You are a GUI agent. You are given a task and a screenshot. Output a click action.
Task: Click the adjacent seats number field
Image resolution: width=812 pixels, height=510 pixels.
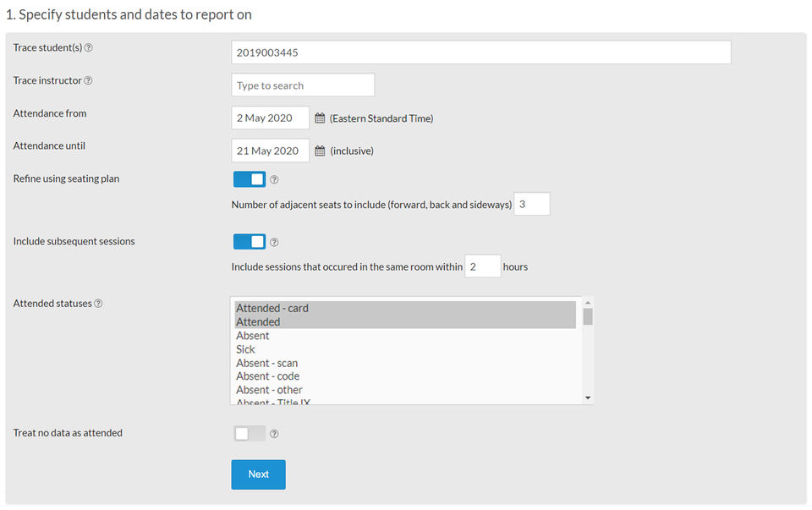pyautogui.click(x=531, y=205)
